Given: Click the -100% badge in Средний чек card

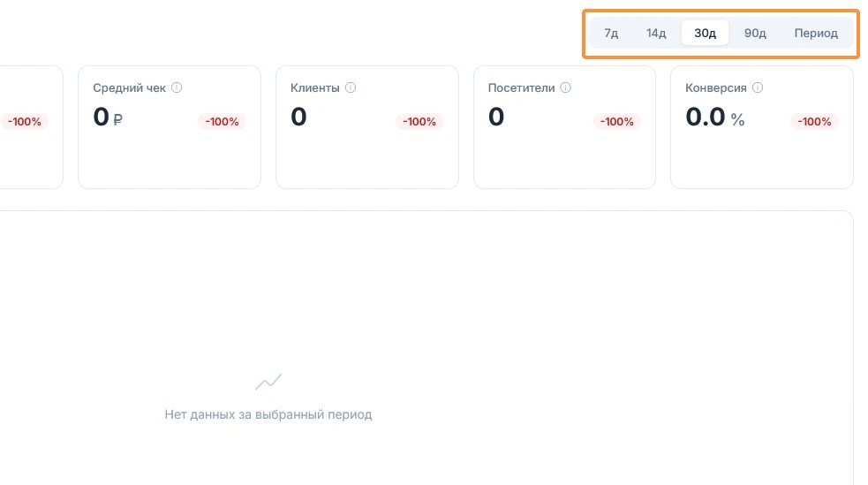Looking at the screenshot, I should coord(222,122).
